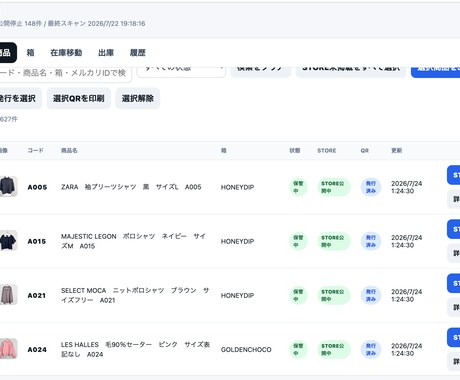Image resolution: width=460 pixels, height=380 pixels.
Task: Click the 選択解除 button
Action: click(x=138, y=98)
